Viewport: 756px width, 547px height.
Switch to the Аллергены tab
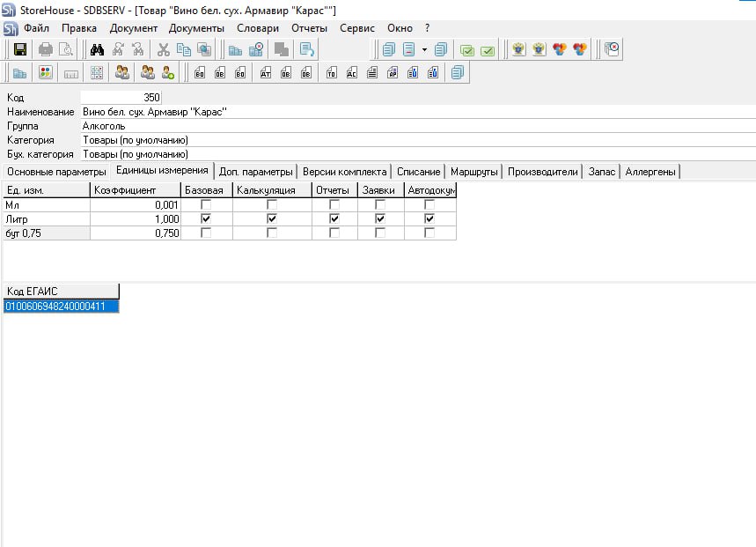coord(650,172)
